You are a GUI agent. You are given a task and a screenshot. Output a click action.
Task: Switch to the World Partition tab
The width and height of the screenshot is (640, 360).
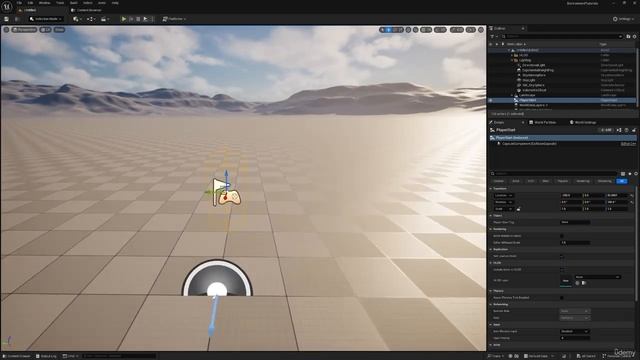[543, 122]
